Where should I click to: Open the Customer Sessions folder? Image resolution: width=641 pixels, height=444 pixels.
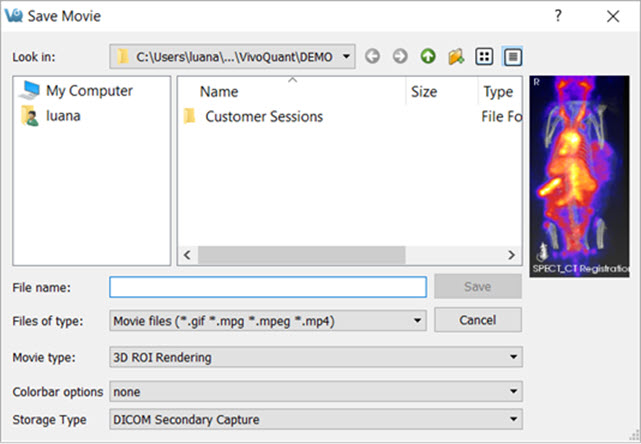[263, 117]
